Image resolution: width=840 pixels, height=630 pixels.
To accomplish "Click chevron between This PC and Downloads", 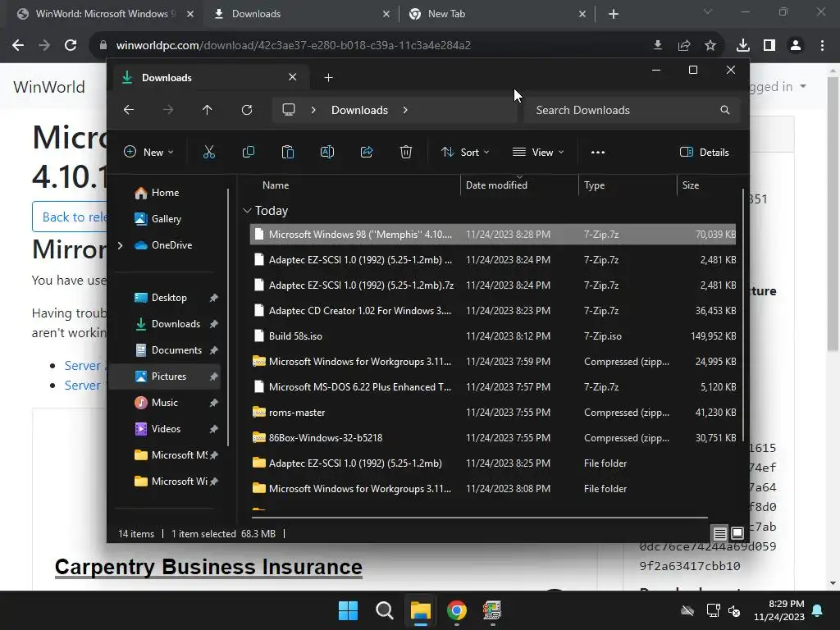I will [313, 110].
